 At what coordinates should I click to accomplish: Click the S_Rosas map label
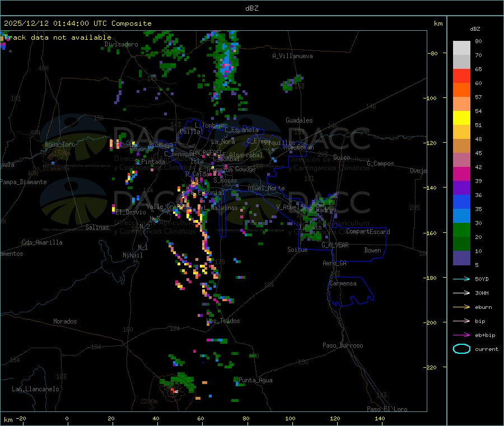click(x=225, y=181)
